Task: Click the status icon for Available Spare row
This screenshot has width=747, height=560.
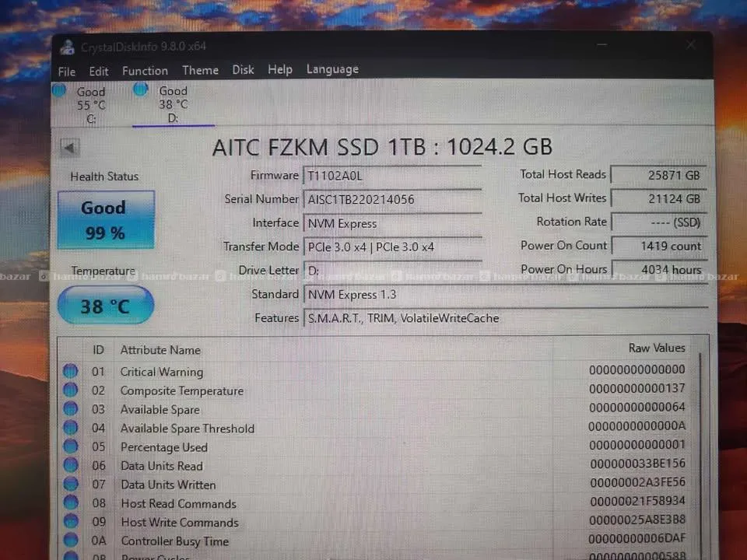Action: (x=71, y=408)
